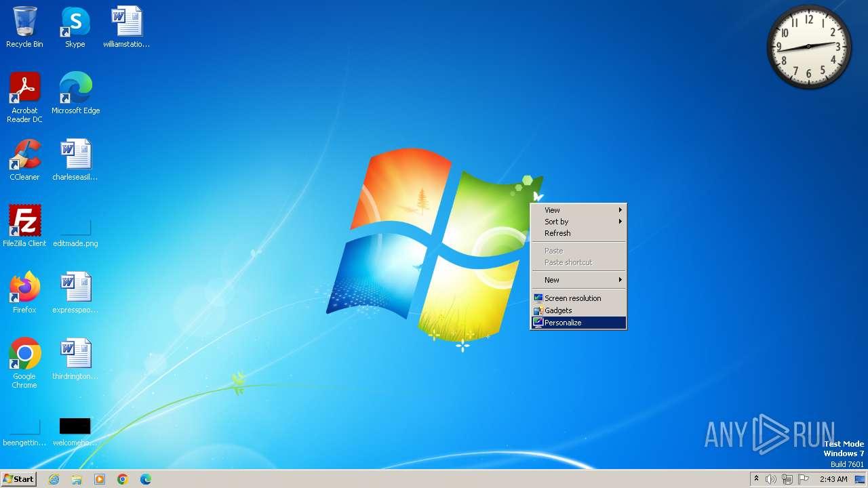Image resolution: width=868 pixels, height=488 pixels.
Task: Expand the View submenu
Action: click(578, 210)
